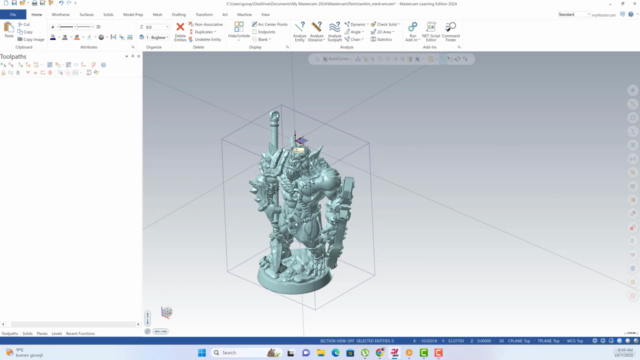The width and height of the screenshot is (640, 360).
Task: Switch to the Transform ribbon tab
Action: coord(204,14)
